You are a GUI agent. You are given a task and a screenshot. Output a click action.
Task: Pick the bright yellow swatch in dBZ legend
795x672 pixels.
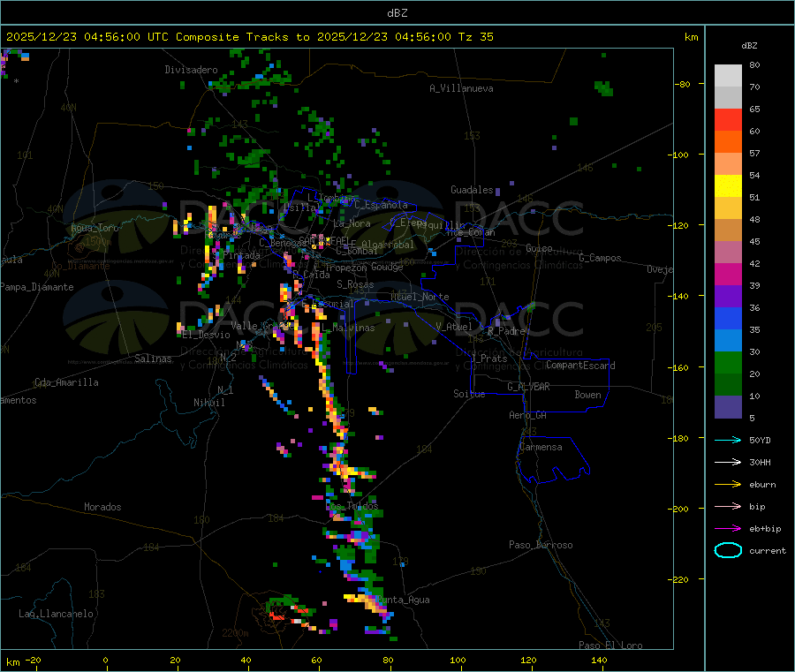click(728, 186)
